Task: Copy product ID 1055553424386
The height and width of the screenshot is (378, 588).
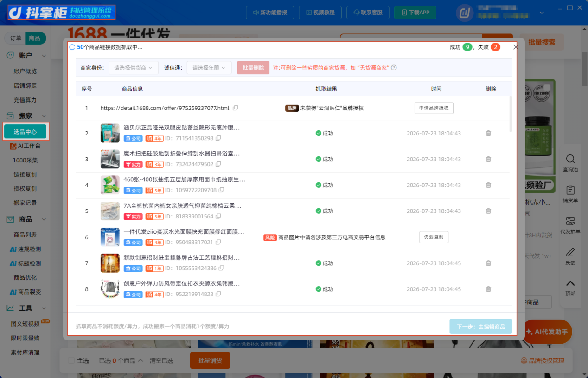Action: 222,268
